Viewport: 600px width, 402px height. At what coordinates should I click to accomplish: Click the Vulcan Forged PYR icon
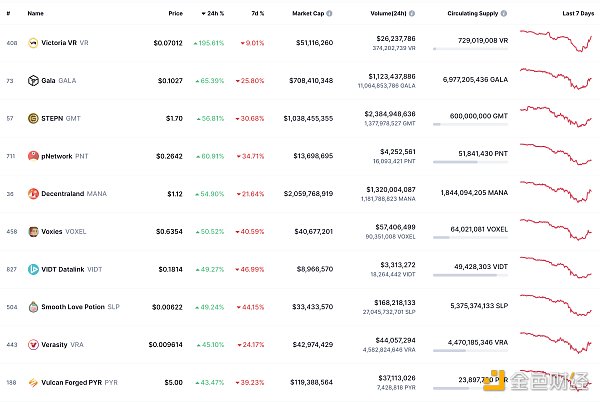pos(32,381)
